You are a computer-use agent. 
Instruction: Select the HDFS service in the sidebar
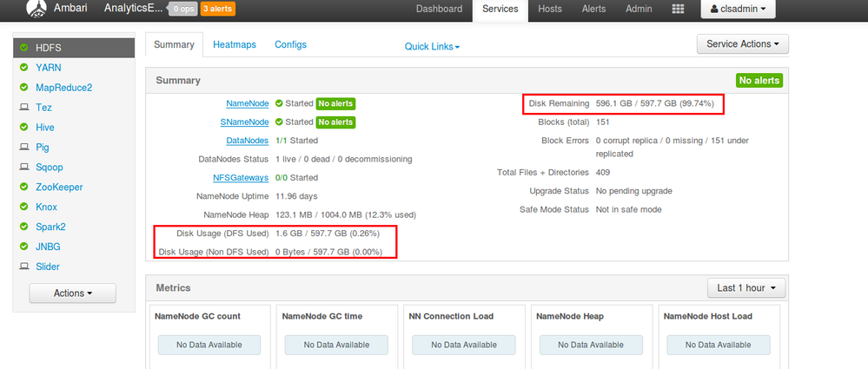pos(74,48)
